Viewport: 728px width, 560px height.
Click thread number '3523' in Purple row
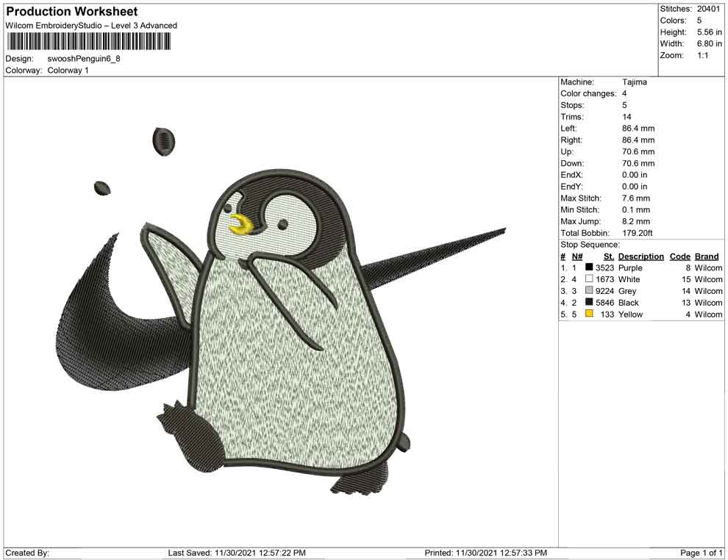[x=605, y=268]
